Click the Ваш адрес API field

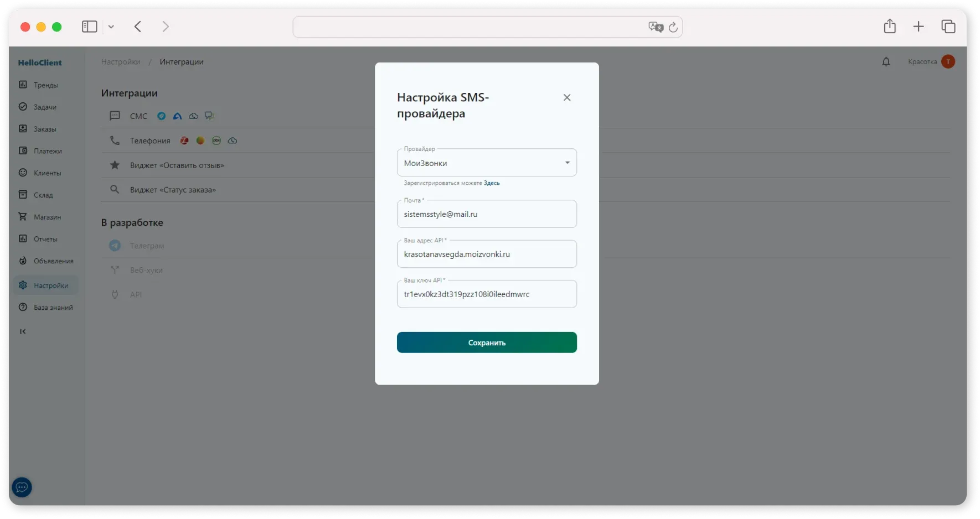(486, 255)
